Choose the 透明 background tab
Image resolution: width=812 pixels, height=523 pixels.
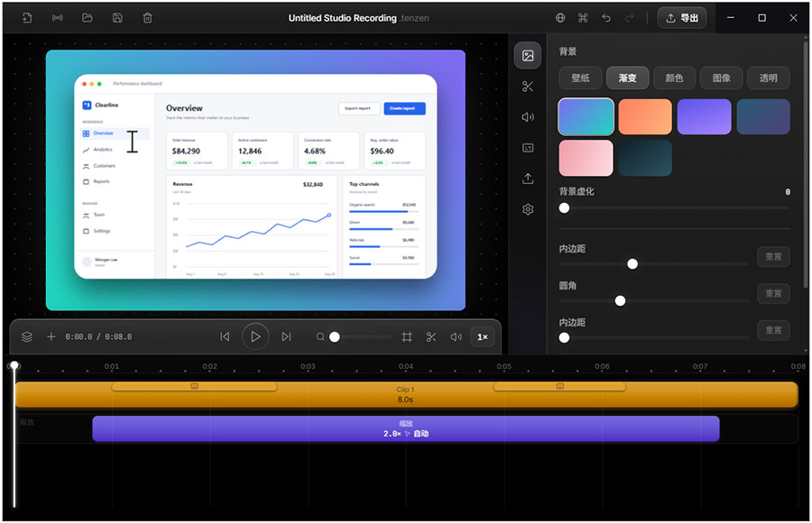[769, 78]
